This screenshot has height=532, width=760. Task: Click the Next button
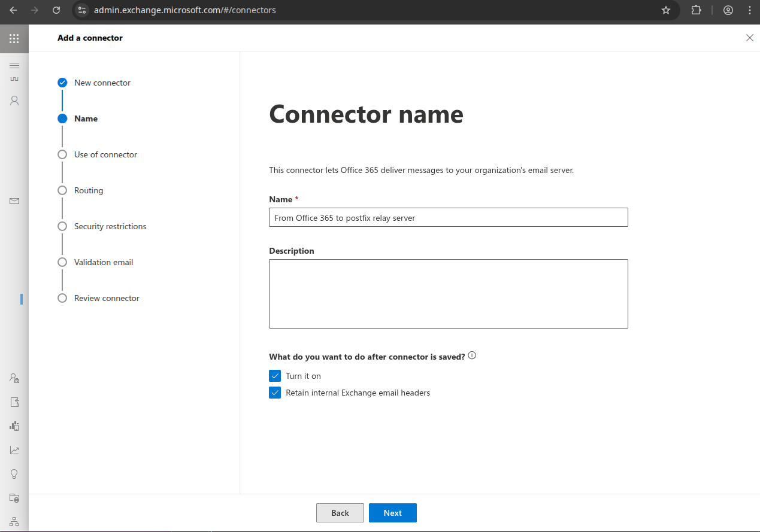(x=393, y=513)
